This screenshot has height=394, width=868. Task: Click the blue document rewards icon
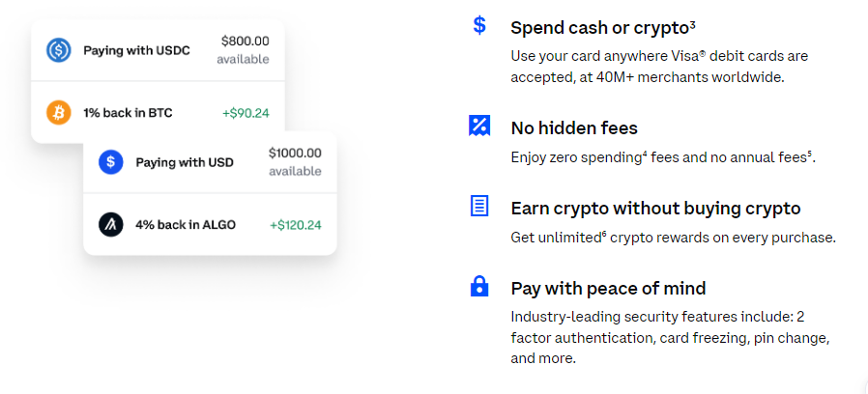[479, 207]
